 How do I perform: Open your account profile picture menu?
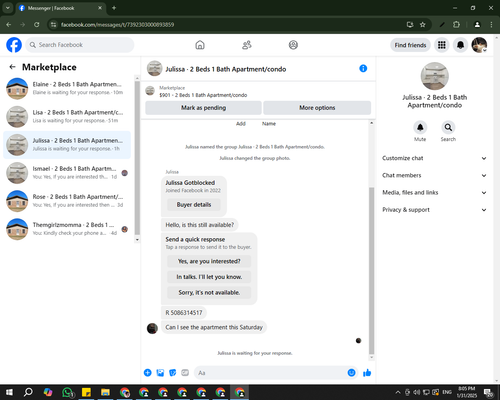[x=479, y=45]
